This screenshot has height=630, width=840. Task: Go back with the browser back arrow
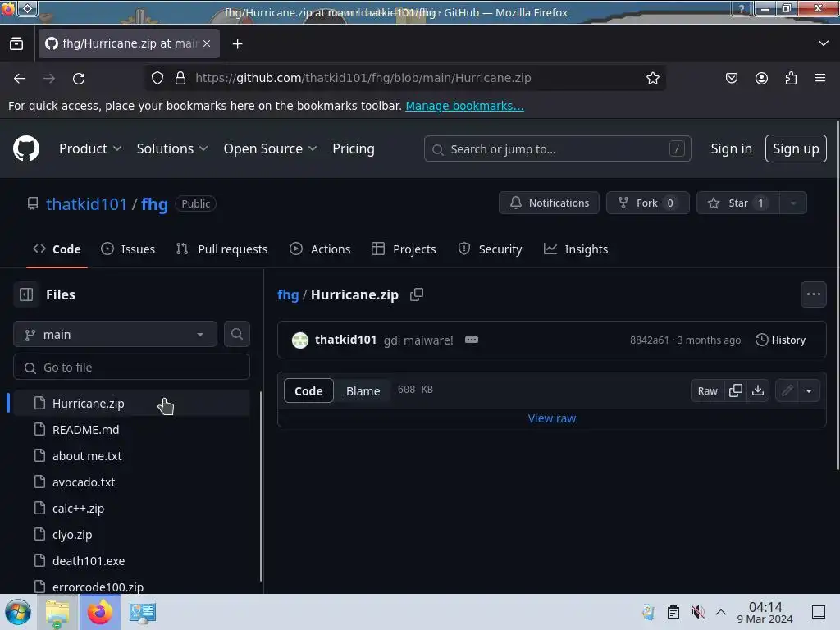click(20, 78)
